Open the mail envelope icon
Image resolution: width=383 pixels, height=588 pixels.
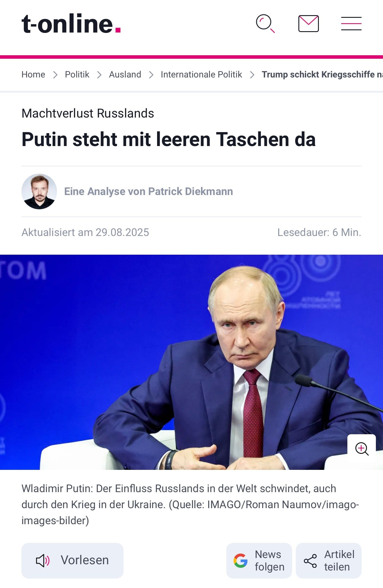[x=308, y=24]
